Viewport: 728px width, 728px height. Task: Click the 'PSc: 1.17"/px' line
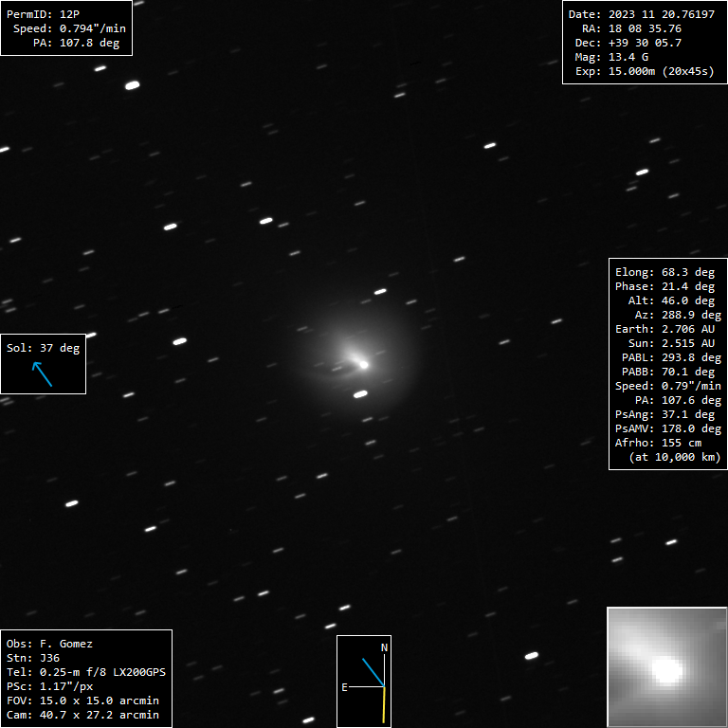(x=49, y=686)
